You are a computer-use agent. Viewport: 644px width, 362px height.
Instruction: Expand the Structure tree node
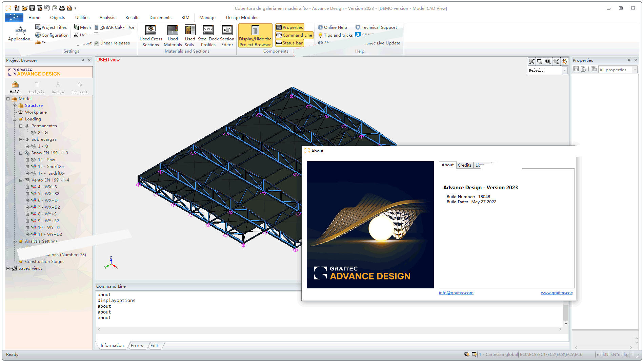tap(15, 106)
